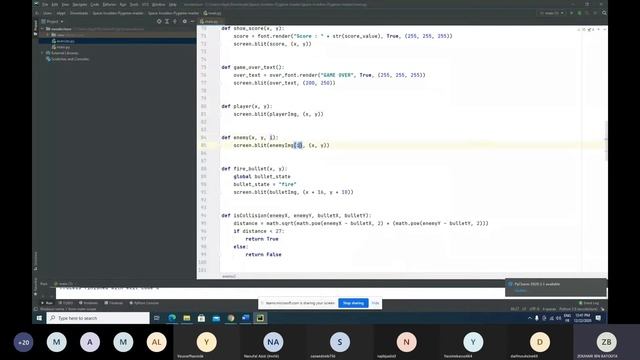The image size is (640, 360).
Task: Click the AL participant avatar
Action: click(x=156, y=342)
